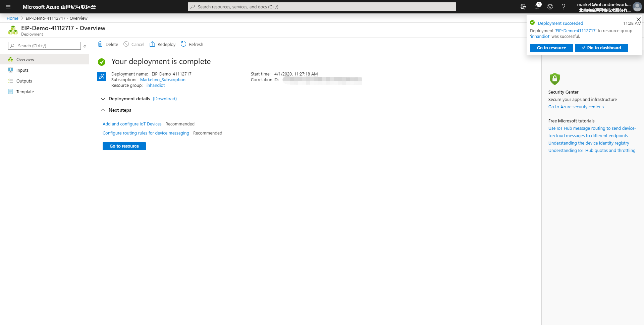The image size is (644, 325).
Task: Open the hamburger portal menu
Action: pos(8,7)
